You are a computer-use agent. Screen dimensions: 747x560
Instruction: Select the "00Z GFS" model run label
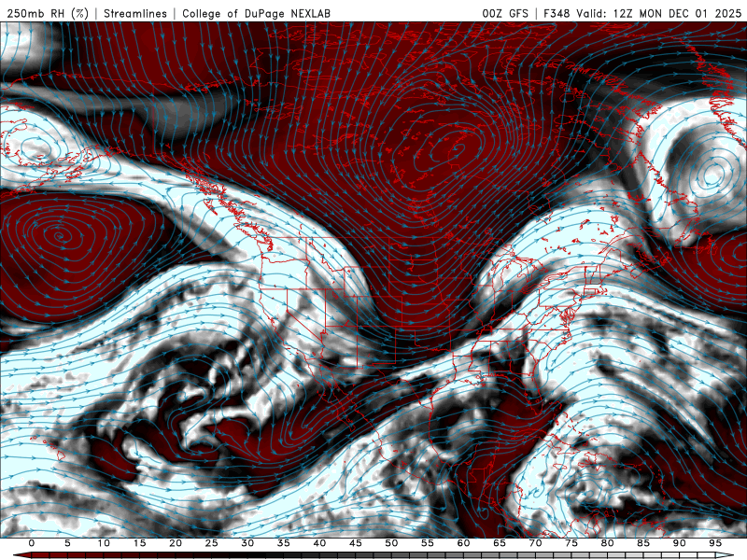(505, 13)
